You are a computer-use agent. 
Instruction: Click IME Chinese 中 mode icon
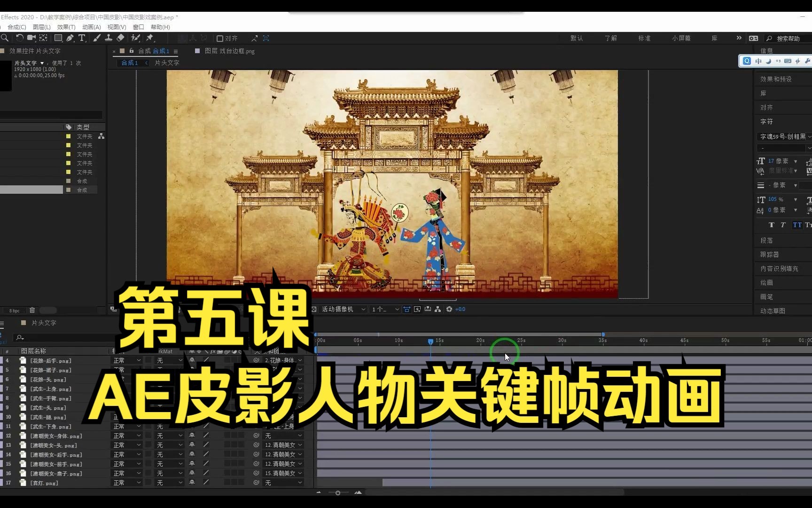pos(758,61)
